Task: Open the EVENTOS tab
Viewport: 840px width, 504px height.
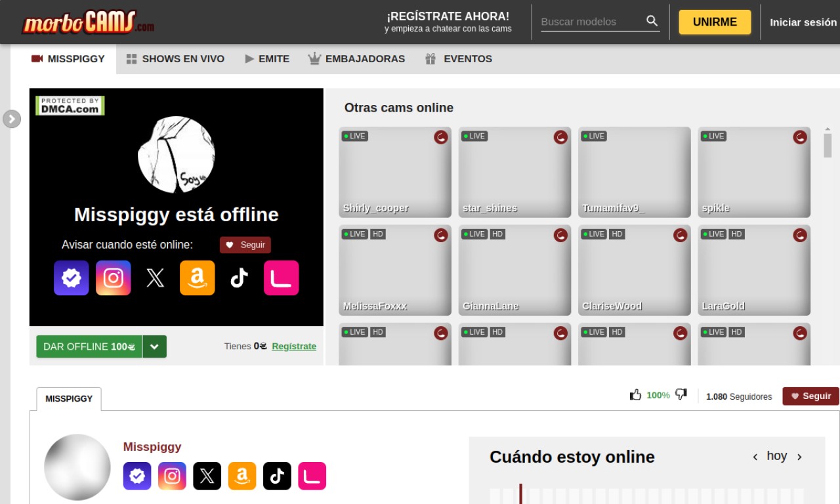Action: pos(459,59)
